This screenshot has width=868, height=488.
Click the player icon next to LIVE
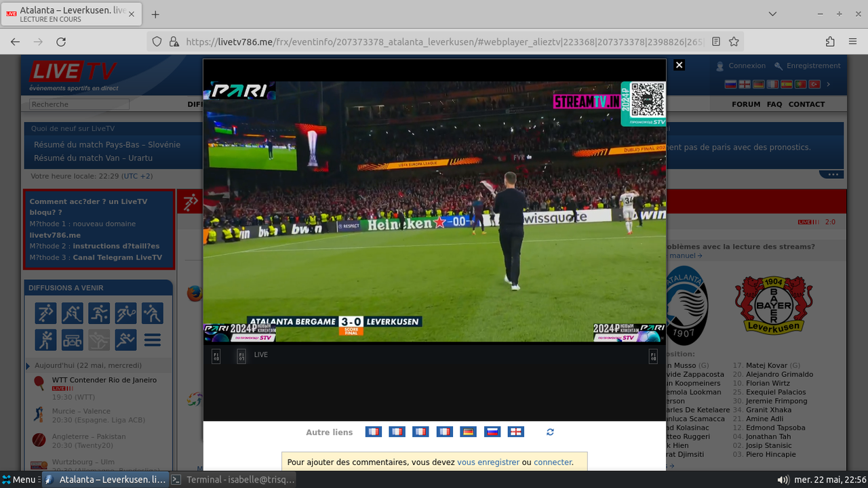241,356
